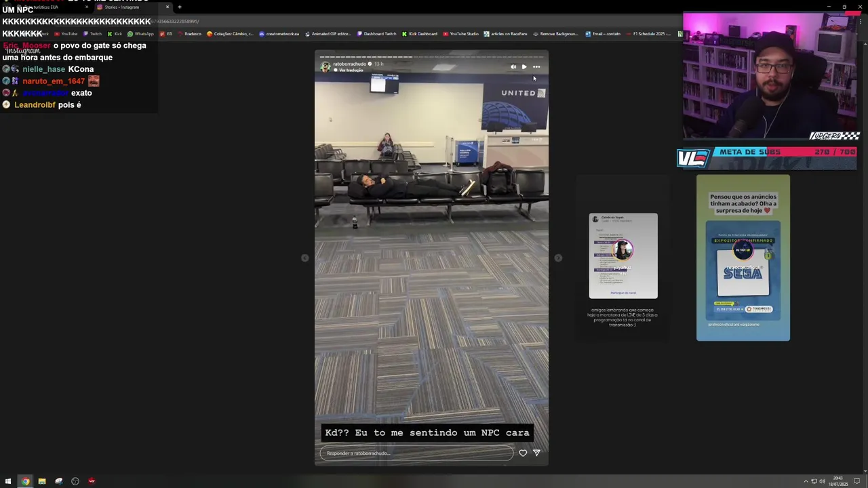Click the red taskbar app icon

point(92,481)
